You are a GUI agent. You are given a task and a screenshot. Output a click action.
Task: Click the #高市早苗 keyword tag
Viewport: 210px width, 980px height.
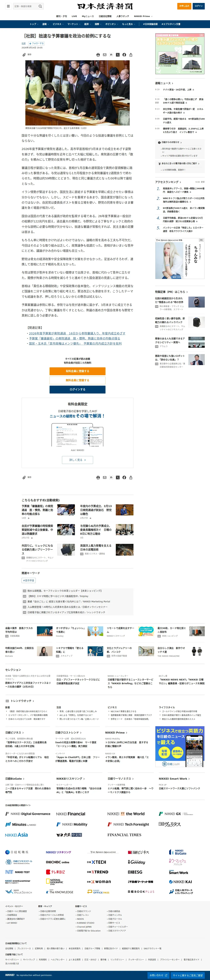[28, 581]
